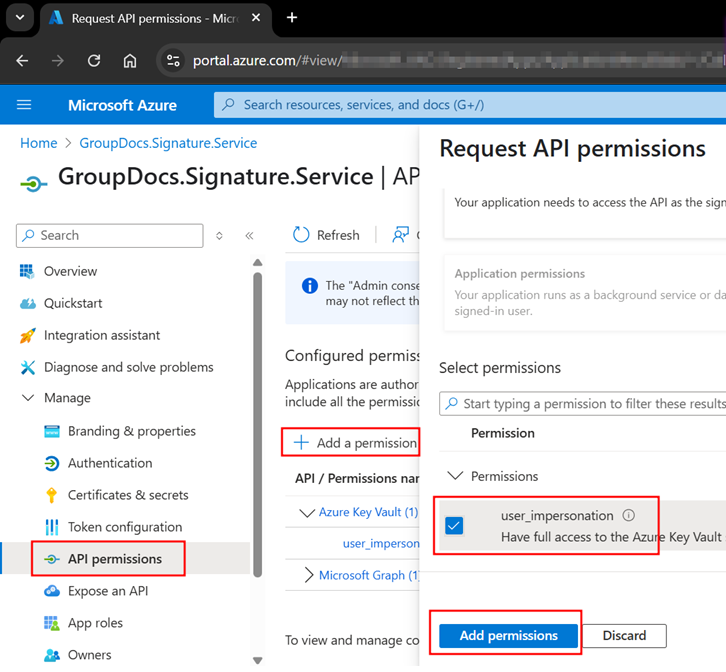This screenshot has width=726, height=672.
Task: Click the info icon next to user_impersonation
Action: tap(629, 516)
